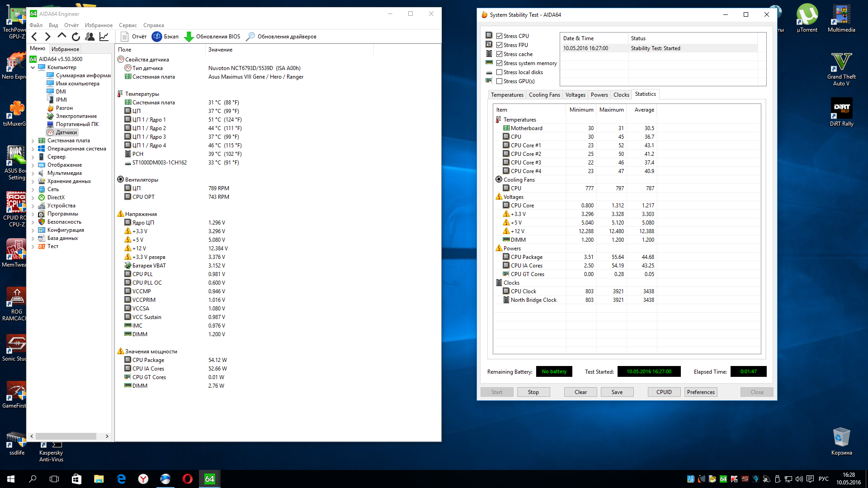The width and height of the screenshot is (868, 488).
Task: Click the user profile icon in the toolbar
Action: pos(90,37)
